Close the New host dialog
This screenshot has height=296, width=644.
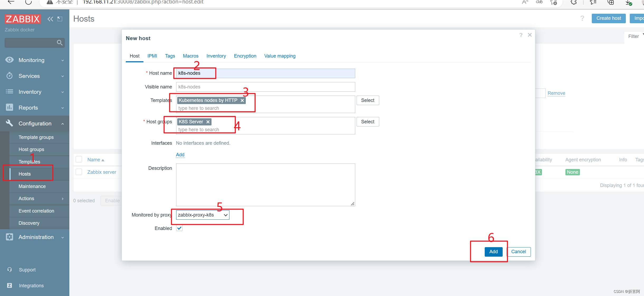tap(530, 35)
